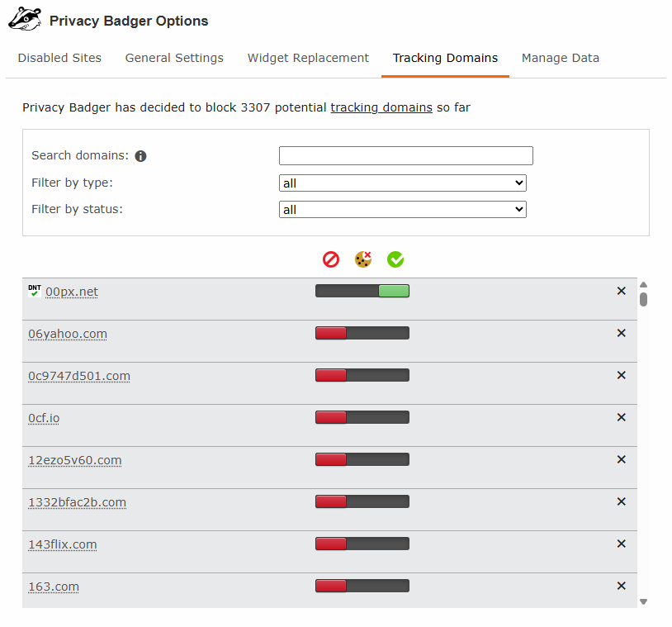Click inside the Search domains field
672x627 pixels.
[x=405, y=155]
